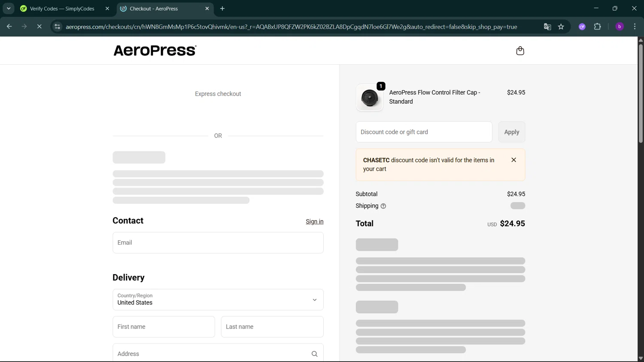Image resolution: width=644 pixels, height=362 pixels.
Task: Open the tab search dropdown arrow
Action: pyautogui.click(x=9, y=9)
